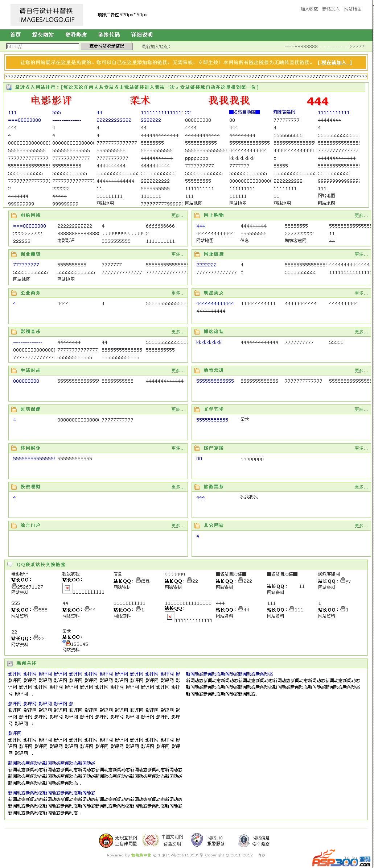Click the folder icon beside 综合门户
Screen dimensions: 374x868
[x=14, y=526]
